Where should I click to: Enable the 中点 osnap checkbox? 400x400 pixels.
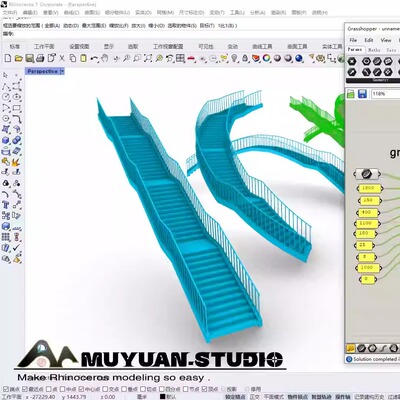point(62,389)
